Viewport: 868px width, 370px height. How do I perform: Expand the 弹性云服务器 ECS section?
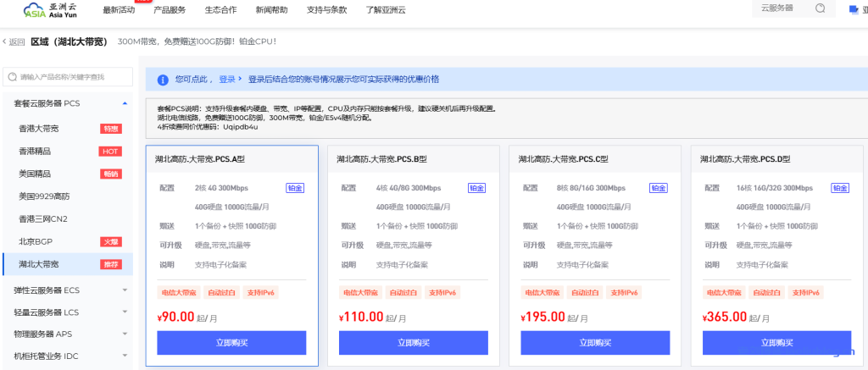pyautogui.click(x=125, y=290)
